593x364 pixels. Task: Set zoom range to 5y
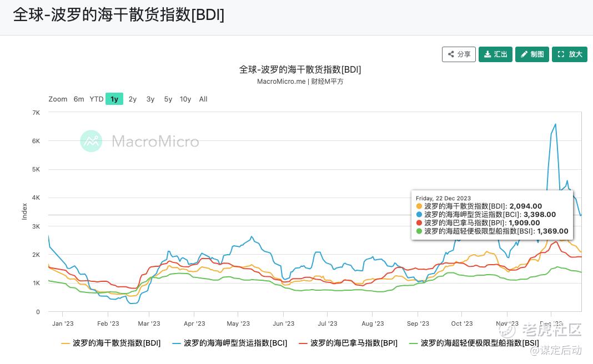[168, 99]
